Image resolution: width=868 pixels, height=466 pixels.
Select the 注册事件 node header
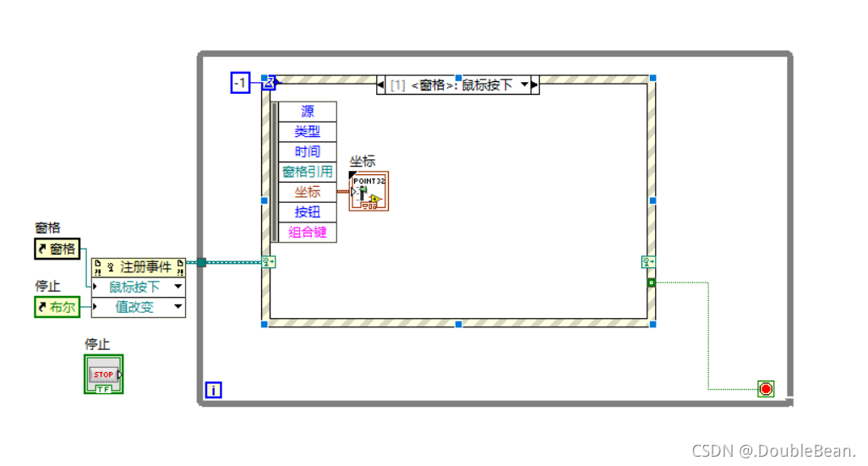[139, 267]
